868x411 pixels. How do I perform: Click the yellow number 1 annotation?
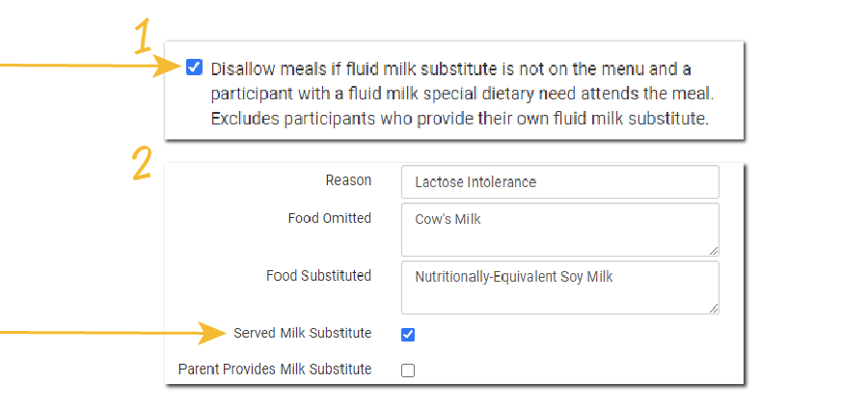point(143,38)
